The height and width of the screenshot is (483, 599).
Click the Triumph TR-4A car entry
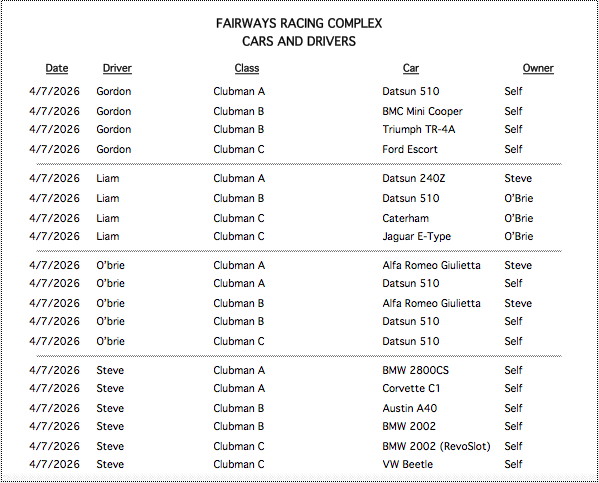(419, 130)
